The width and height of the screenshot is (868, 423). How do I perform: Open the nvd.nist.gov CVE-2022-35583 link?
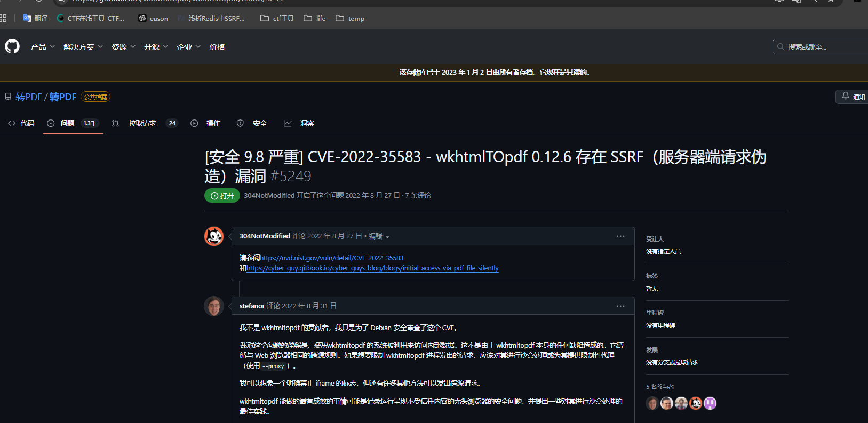pyautogui.click(x=332, y=258)
